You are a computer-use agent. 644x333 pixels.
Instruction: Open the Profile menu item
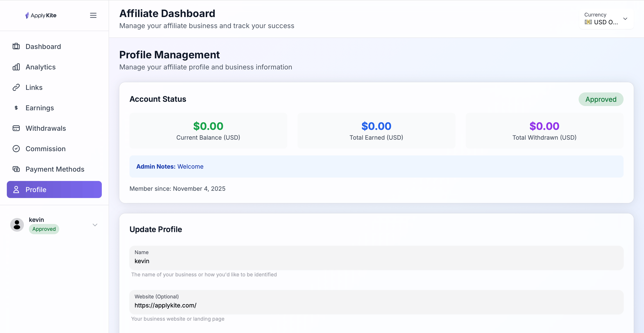(54, 189)
